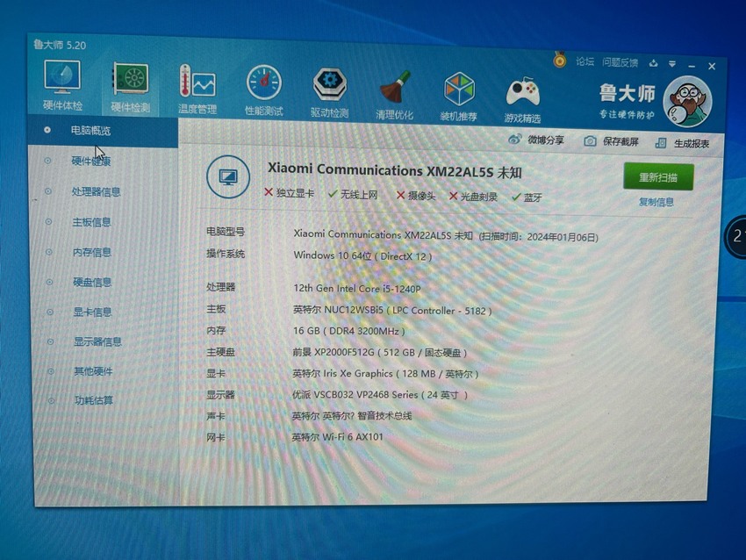Click the 蓝牙 status indicator

point(527,197)
